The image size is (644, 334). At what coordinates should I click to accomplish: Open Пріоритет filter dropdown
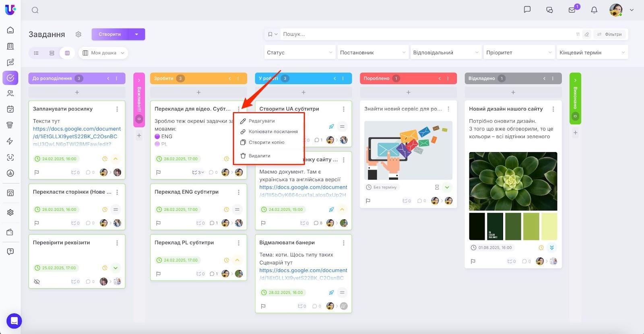pyautogui.click(x=519, y=52)
